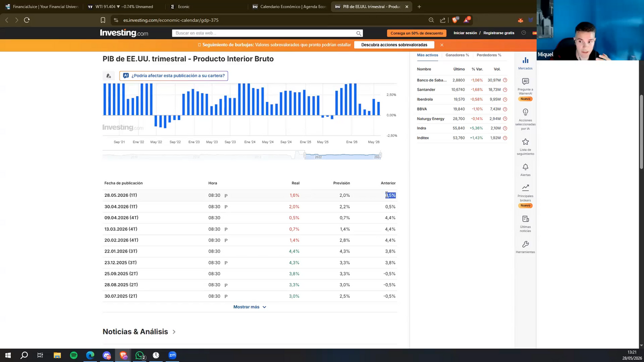The image size is (644, 362).
Task: Click the 1,5% Anterior highlighted value
Action: point(391,195)
